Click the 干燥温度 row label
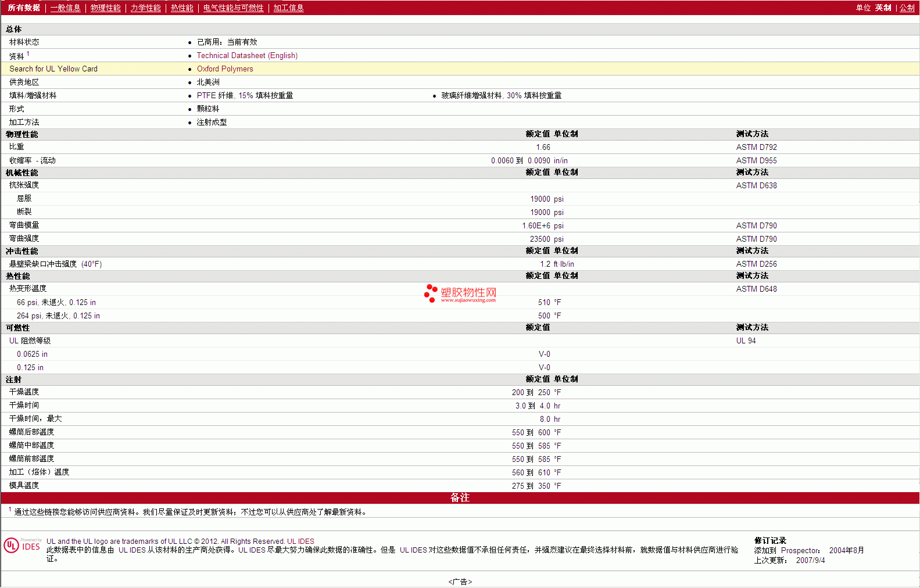 click(x=24, y=392)
